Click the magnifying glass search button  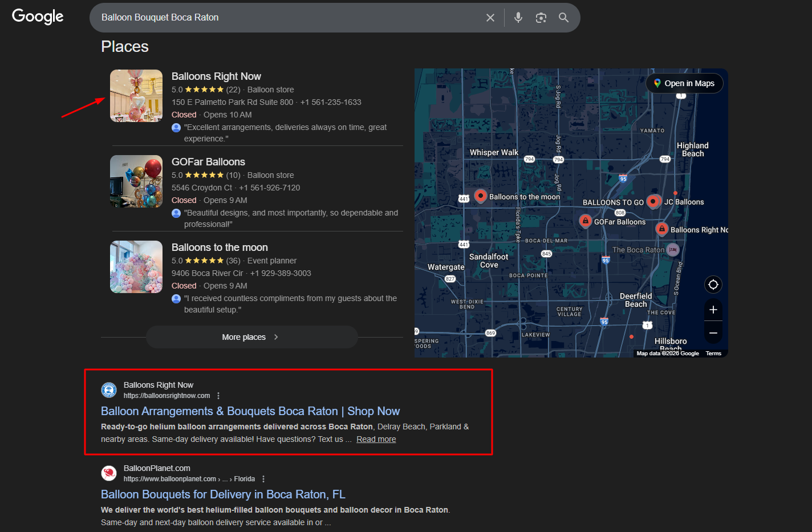[563, 18]
